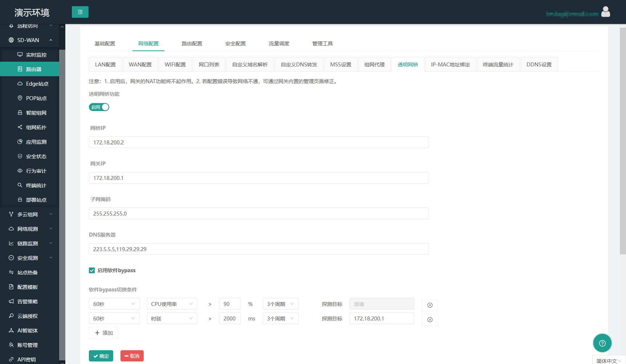Viewport: 626px width, 364px height.
Task: Click the DNS服务器 input field
Action: (259, 249)
